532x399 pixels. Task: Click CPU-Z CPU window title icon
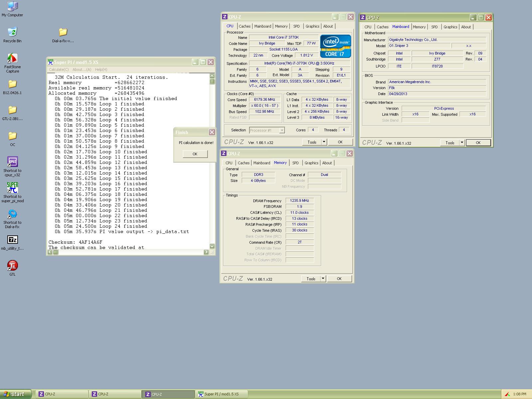(x=225, y=17)
